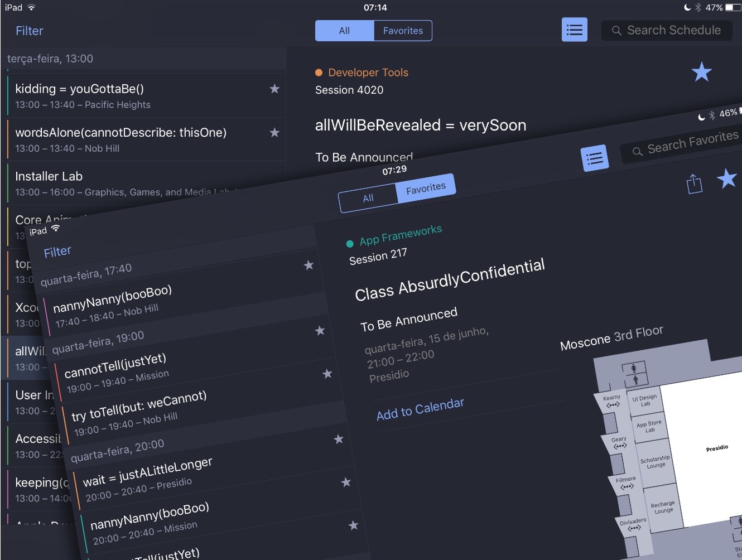Click the battery 47% indicator

tap(723, 7)
